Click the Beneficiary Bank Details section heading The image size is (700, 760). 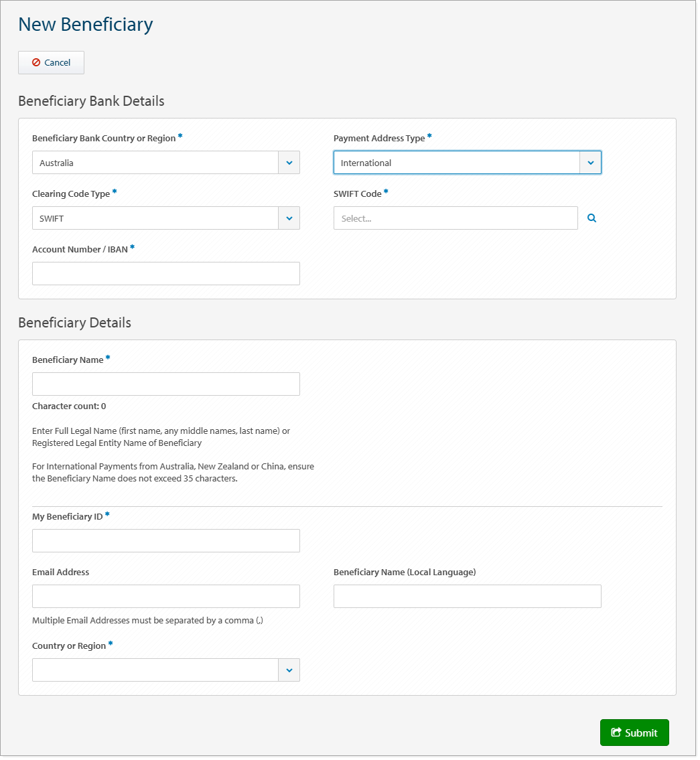[x=91, y=101]
